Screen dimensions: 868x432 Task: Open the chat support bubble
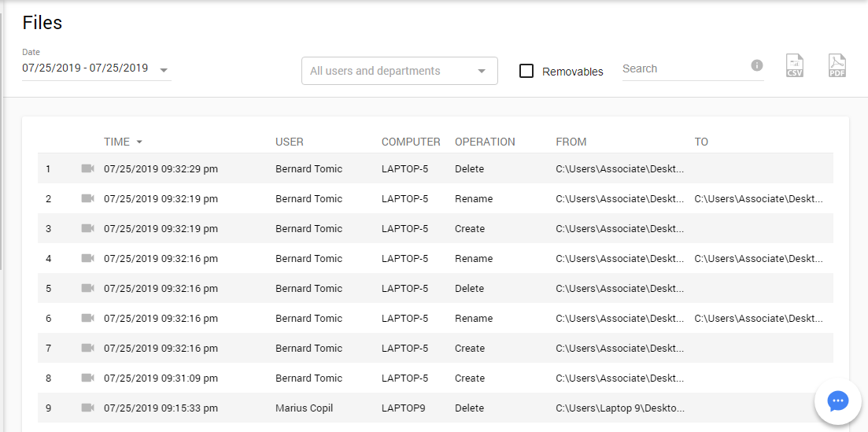[837, 401]
